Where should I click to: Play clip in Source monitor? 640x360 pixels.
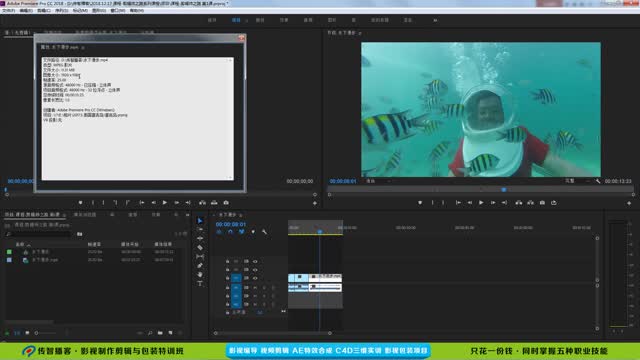(165, 202)
